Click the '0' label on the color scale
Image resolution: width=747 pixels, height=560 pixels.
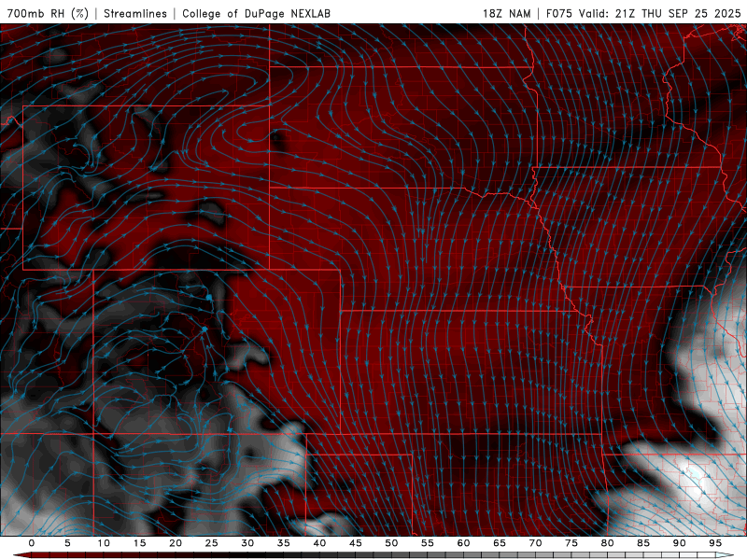[x=32, y=543]
